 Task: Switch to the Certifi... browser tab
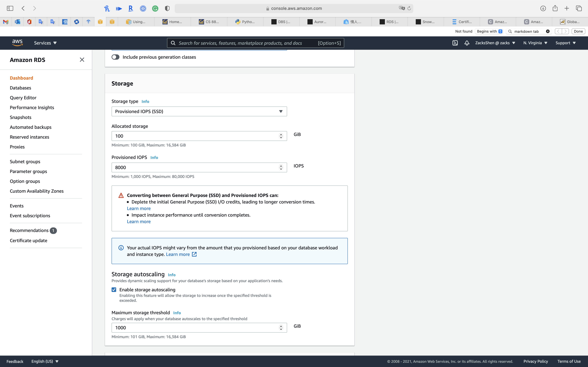462,22
